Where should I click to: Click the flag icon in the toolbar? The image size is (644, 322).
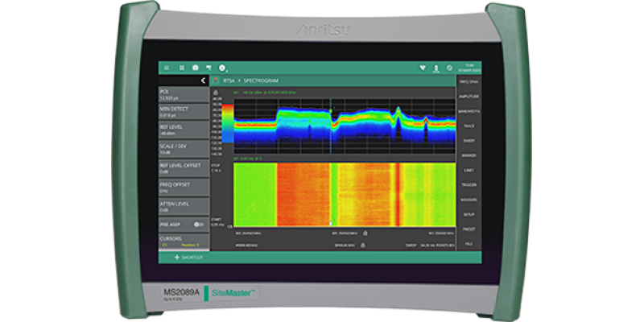point(208,68)
